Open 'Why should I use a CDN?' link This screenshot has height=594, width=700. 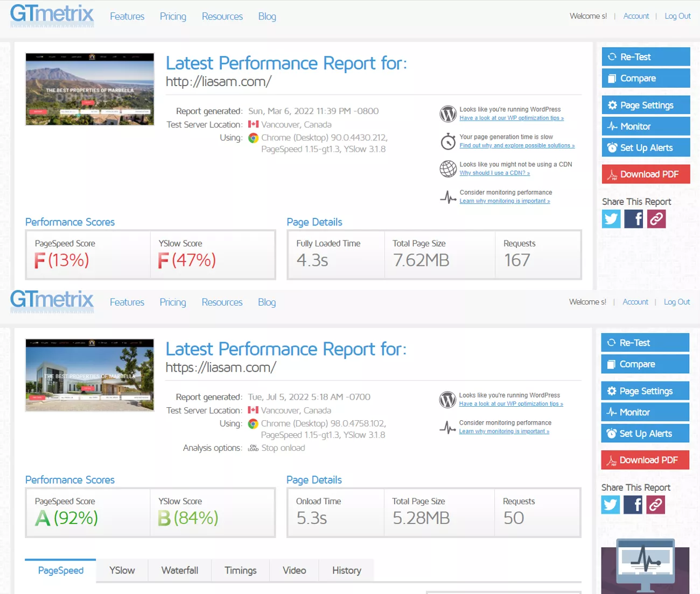point(494,173)
